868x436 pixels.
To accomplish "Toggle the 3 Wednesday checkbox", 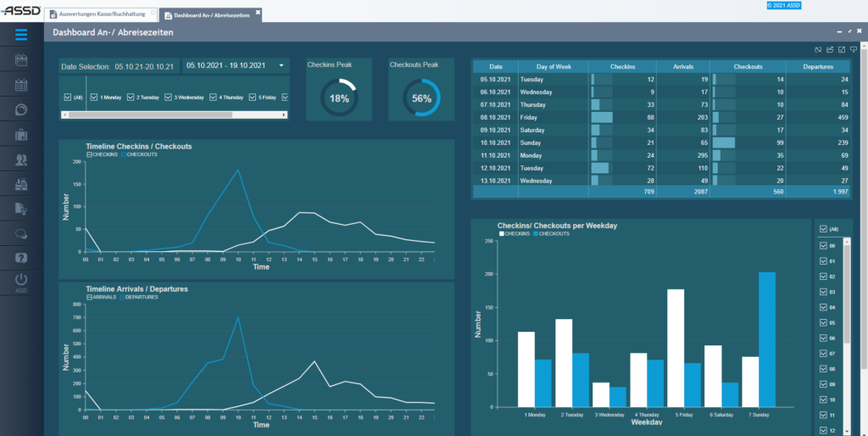I will pyautogui.click(x=169, y=97).
